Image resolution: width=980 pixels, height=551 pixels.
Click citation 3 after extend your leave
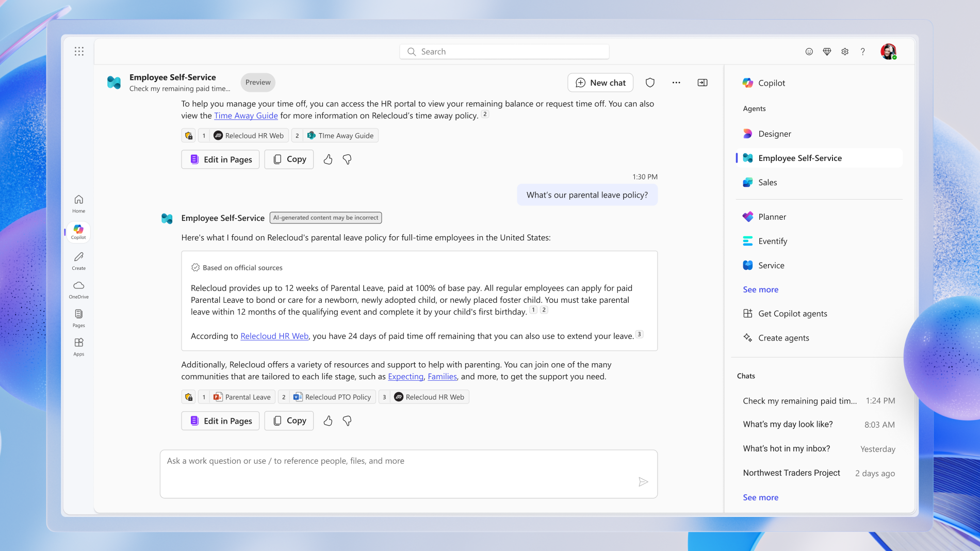639,334
